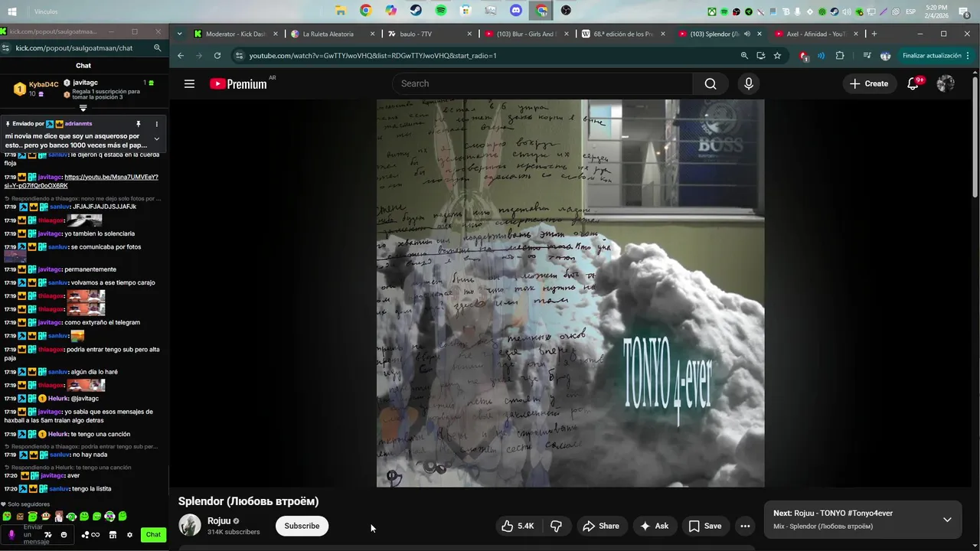The image size is (980, 551).
Task: Share the Splendor video
Action: click(x=601, y=526)
